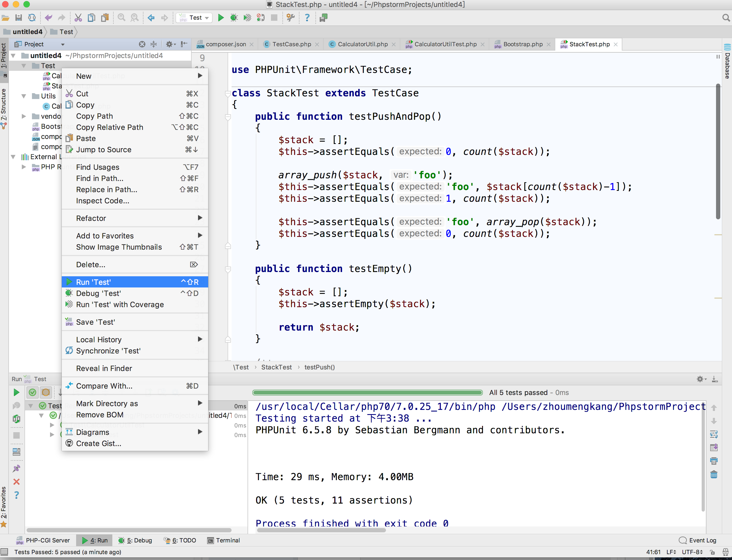Choose Run 'Test' from the context menu

(x=135, y=282)
